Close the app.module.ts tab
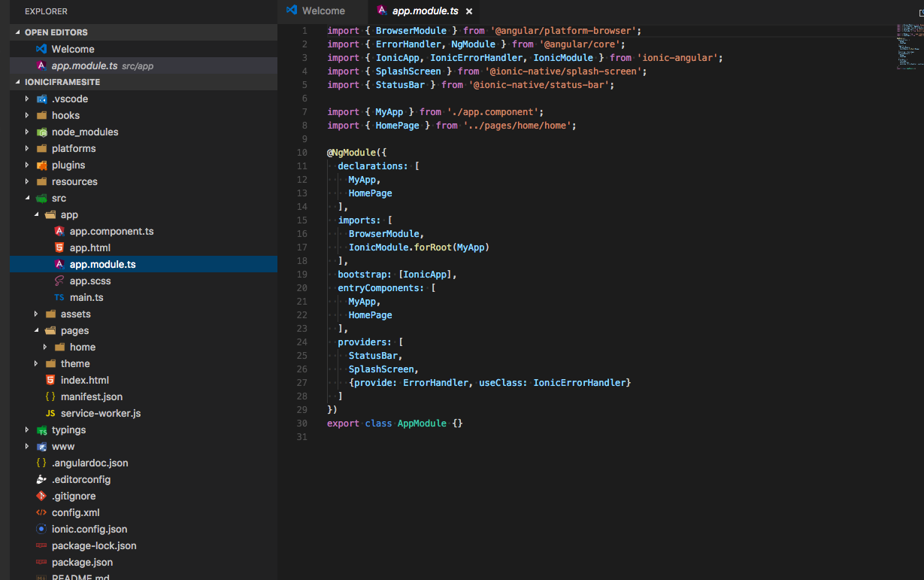 469,11
